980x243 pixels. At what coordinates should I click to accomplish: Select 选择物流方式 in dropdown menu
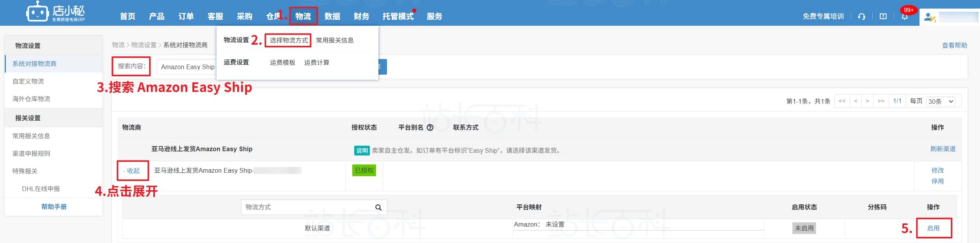tap(289, 40)
